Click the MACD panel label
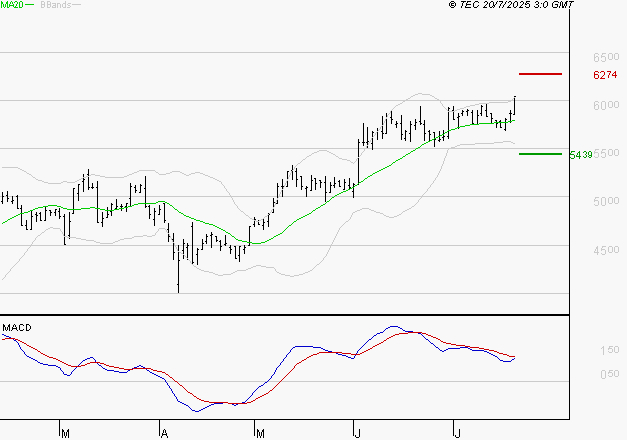 tap(18, 328)
